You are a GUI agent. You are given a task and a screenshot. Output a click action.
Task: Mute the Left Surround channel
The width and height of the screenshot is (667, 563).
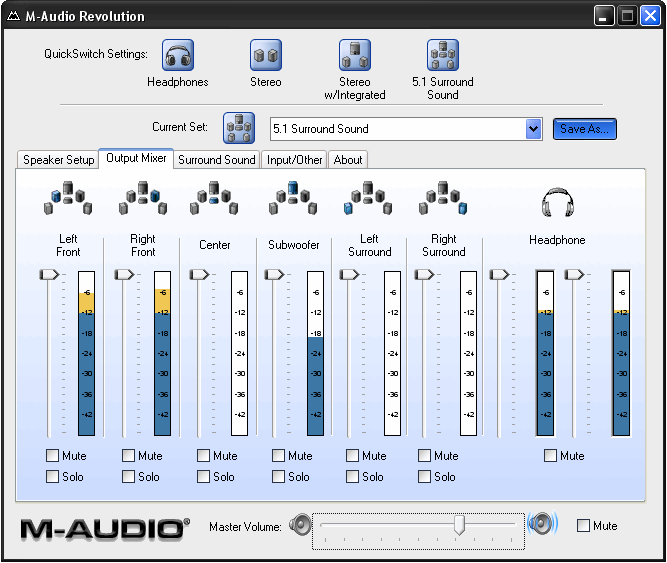[x=352, y=455]
